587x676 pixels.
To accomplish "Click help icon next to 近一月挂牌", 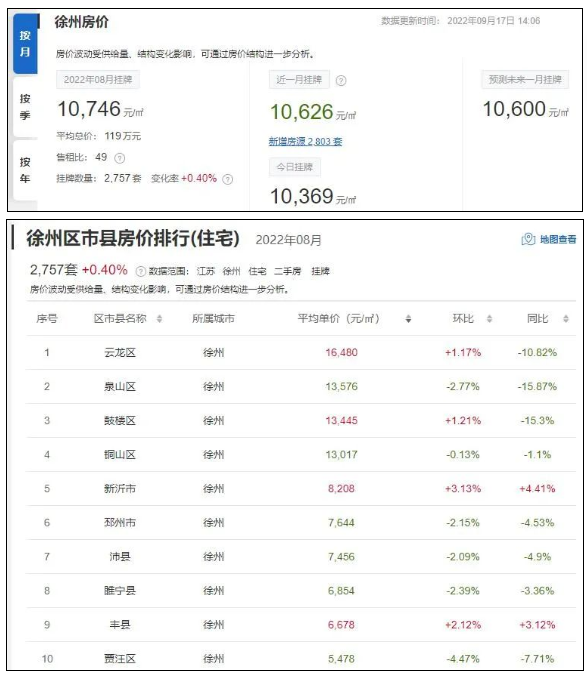I will pos(340,81).
